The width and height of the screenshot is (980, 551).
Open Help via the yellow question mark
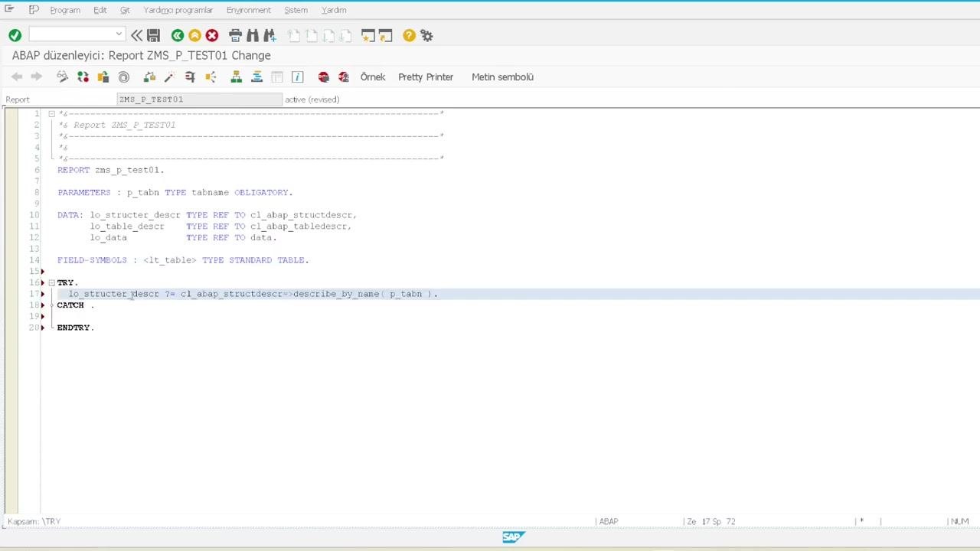[409, 35]
